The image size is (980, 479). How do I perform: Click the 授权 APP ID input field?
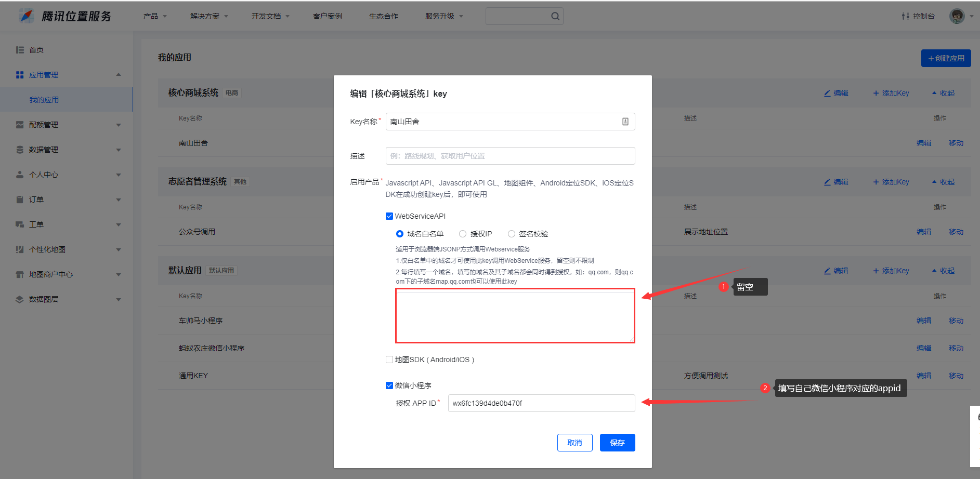(541, 403)
